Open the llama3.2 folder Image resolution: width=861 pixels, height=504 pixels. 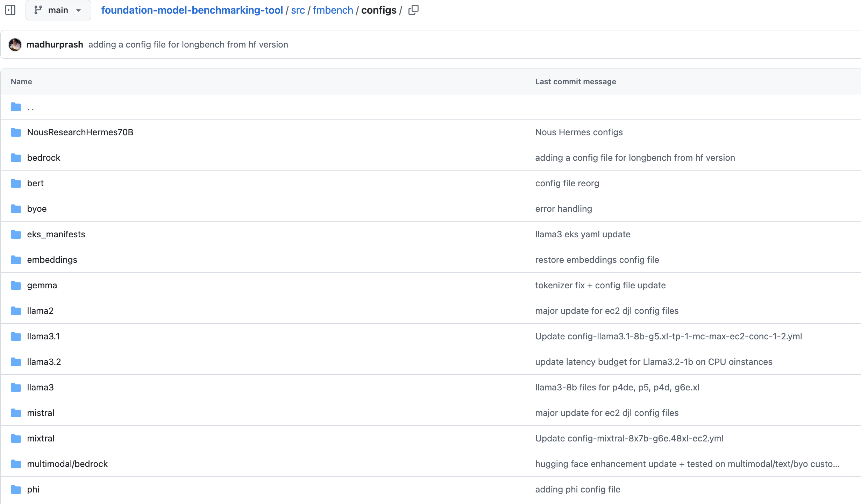coord(44,362)
